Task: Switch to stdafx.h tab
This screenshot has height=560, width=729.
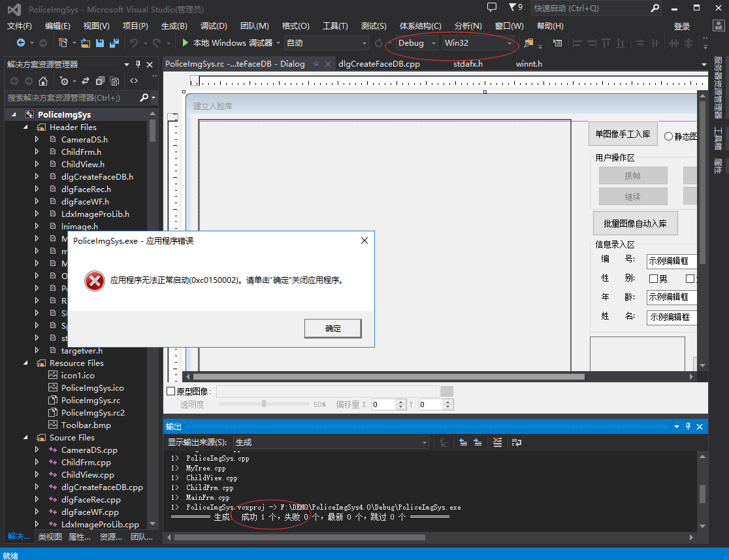Action: 468,64
